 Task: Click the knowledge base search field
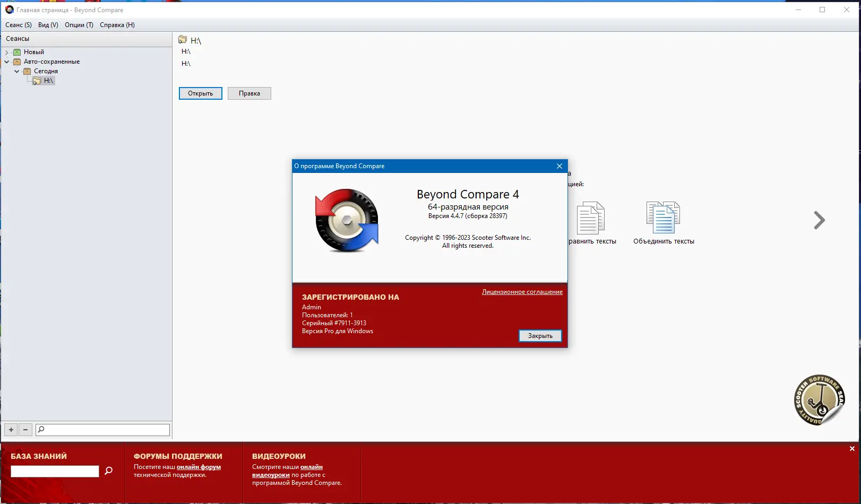[55, 471]
